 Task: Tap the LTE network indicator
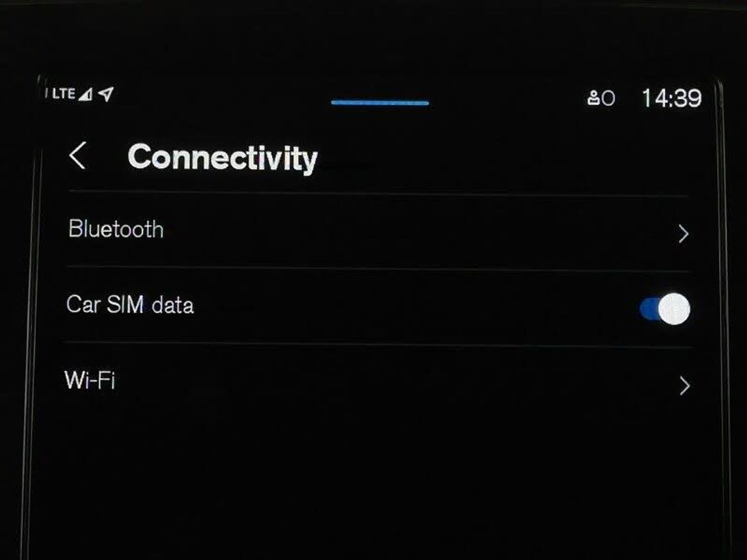coord(63,94)
